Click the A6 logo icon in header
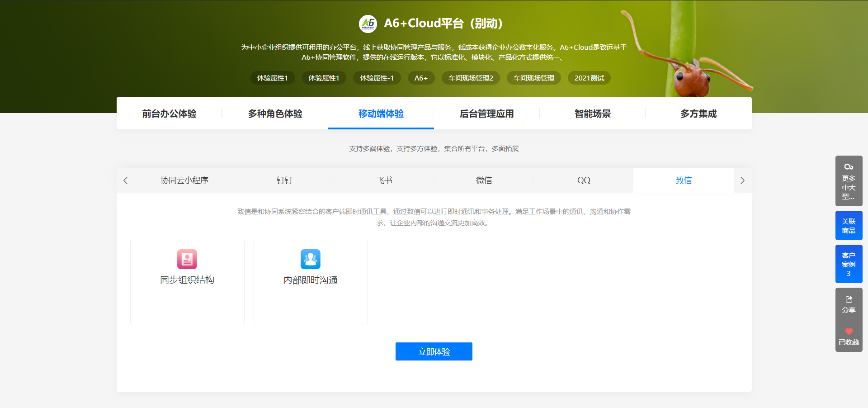The image size is (868, 408). point(368,24)
